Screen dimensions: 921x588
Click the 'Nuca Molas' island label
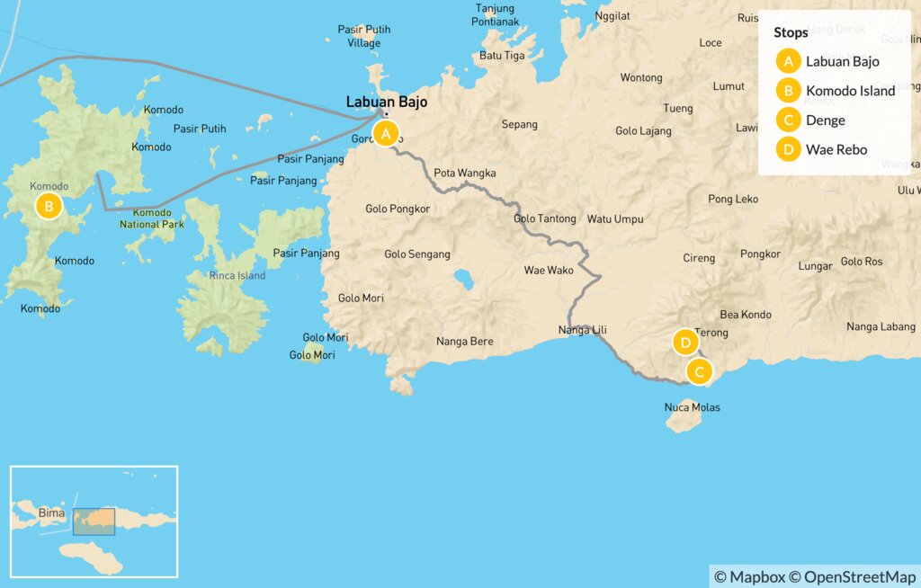(x=692, y=407)
